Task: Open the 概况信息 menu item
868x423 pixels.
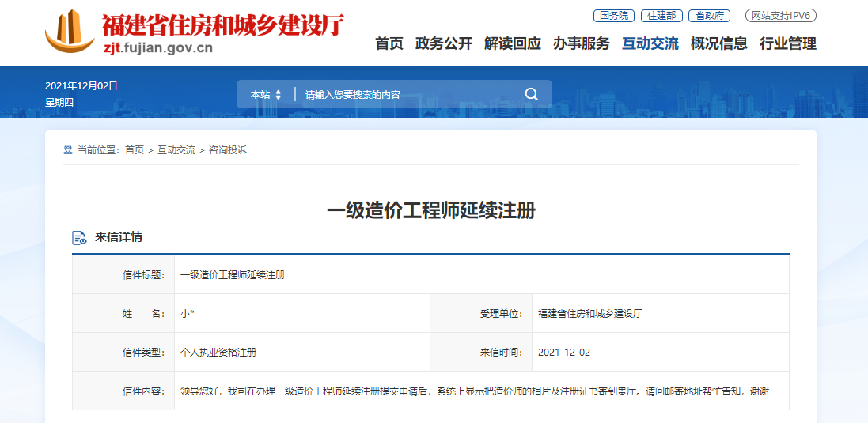Action: tap(718, 44)
